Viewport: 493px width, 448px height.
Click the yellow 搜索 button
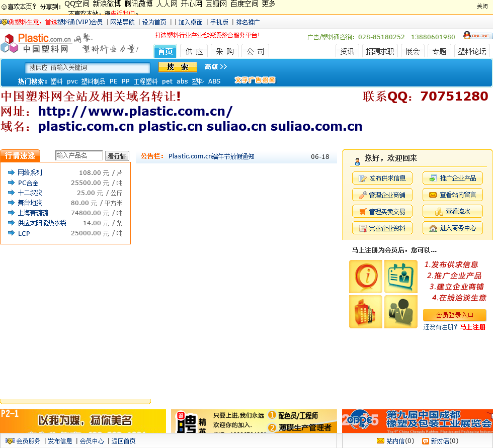point(178,66)
